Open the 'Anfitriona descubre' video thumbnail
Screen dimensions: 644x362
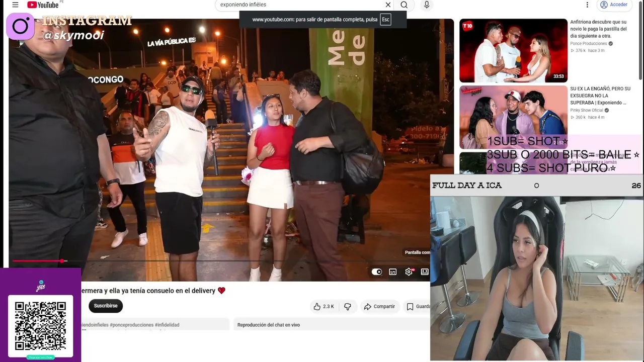point(513,50)
